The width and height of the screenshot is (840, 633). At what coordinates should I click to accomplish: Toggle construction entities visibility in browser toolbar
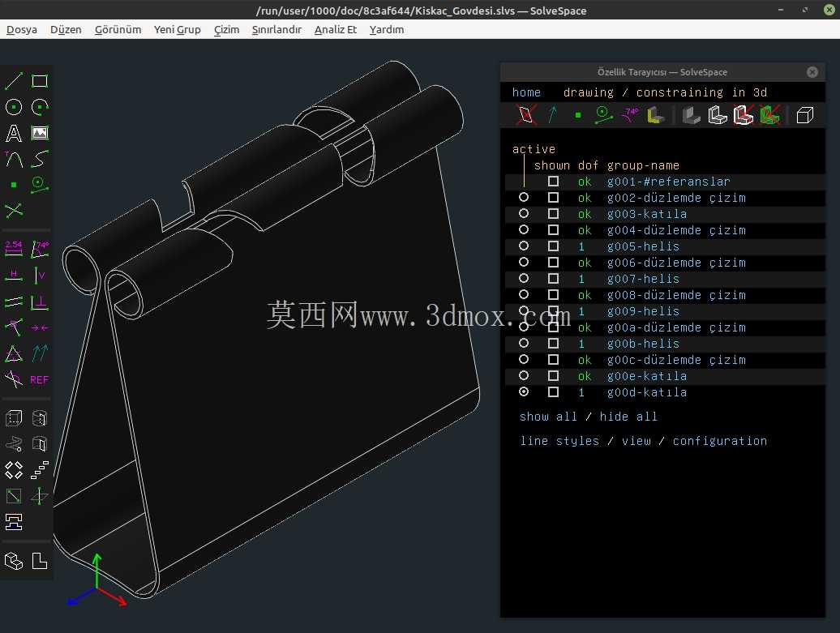point(604,114)
